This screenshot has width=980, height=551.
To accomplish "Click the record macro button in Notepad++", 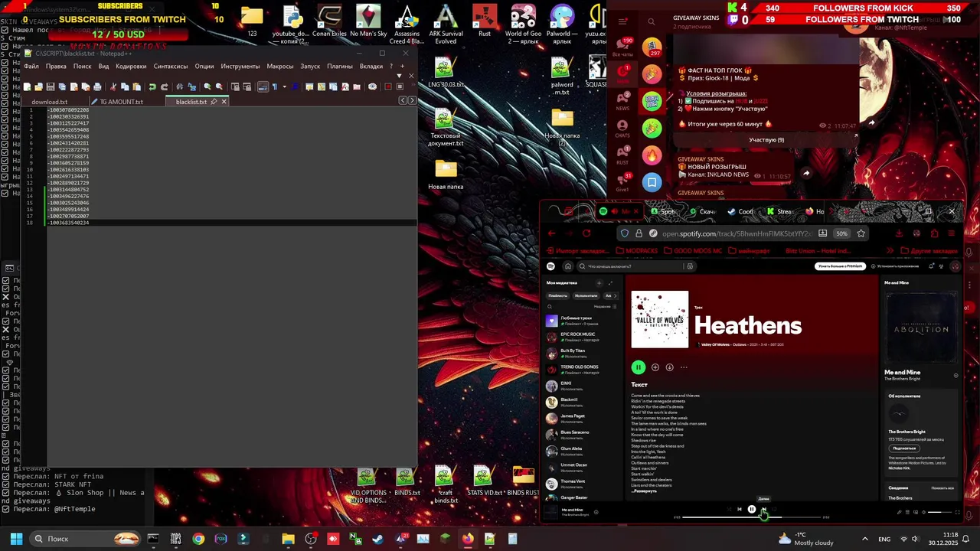I will [x=388, y=87].
